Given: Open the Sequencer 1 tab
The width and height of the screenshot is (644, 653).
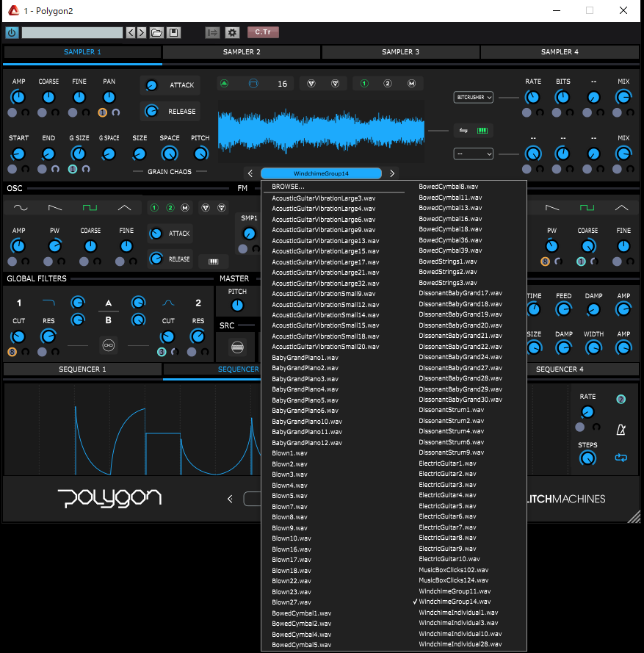Looking at the screenshot, I should pyautogui.click(x=82, y=369).
